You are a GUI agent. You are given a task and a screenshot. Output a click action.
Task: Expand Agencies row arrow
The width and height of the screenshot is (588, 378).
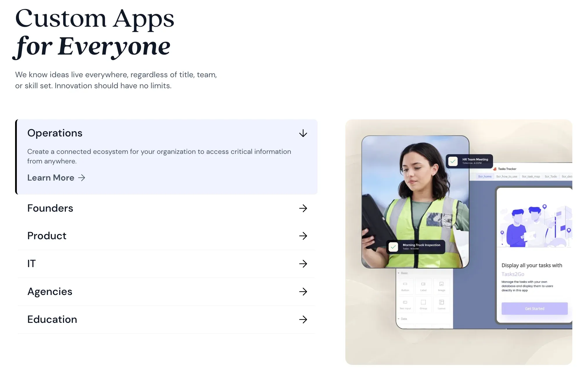303,291
